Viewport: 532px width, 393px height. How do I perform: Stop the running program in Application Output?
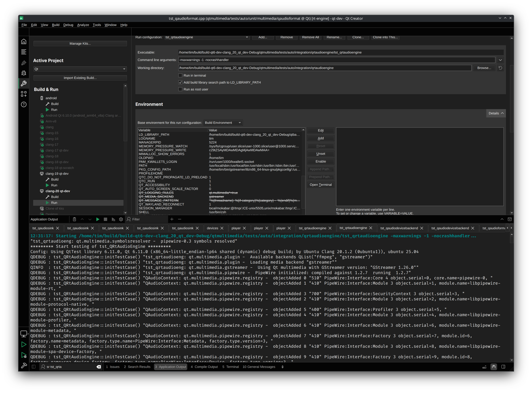pyautogui.click(x=105, y=219)
